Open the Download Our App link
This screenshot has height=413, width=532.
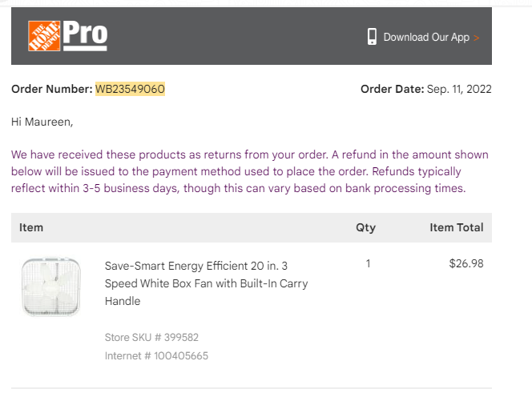coord(426,37)
